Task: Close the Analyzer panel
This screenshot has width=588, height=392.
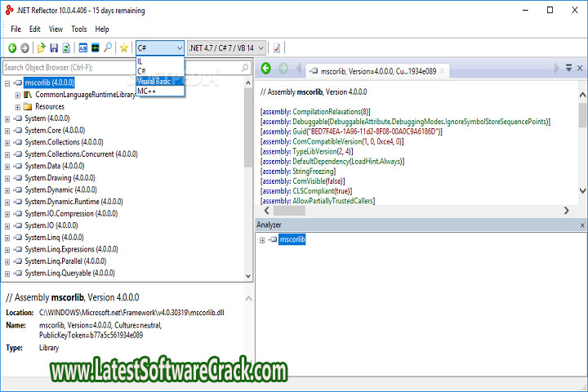Action: pos(582,225)
